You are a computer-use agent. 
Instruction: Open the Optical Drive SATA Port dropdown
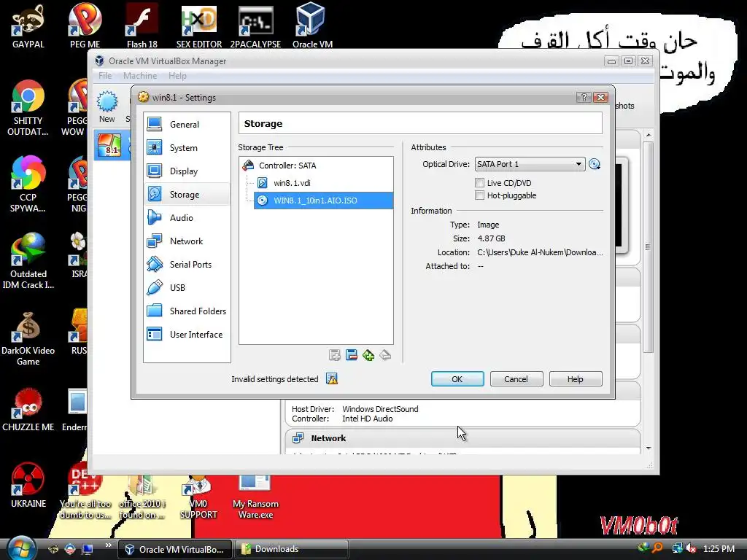[530, 164]
